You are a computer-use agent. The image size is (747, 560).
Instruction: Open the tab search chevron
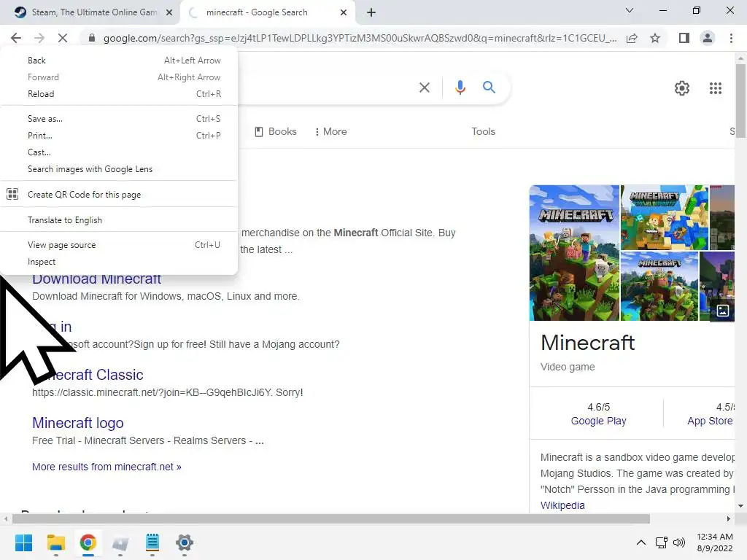(630, 10)
